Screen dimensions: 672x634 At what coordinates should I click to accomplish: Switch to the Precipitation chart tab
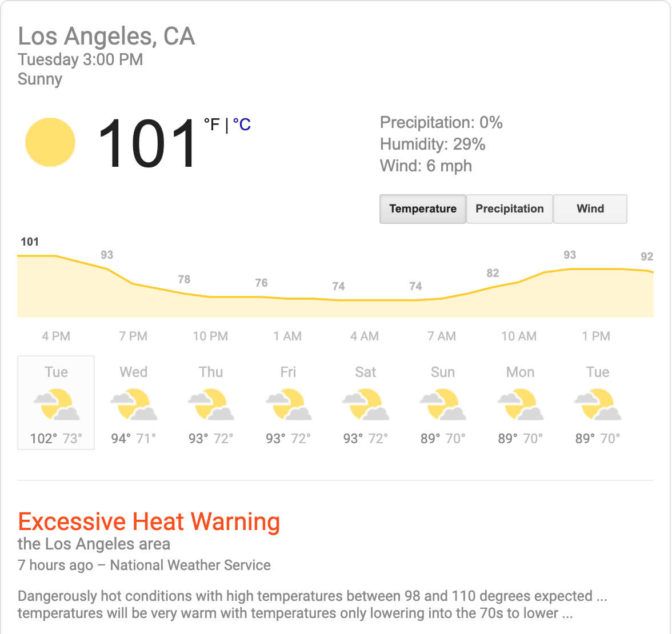pyautogui.click(x=510, y=209)
